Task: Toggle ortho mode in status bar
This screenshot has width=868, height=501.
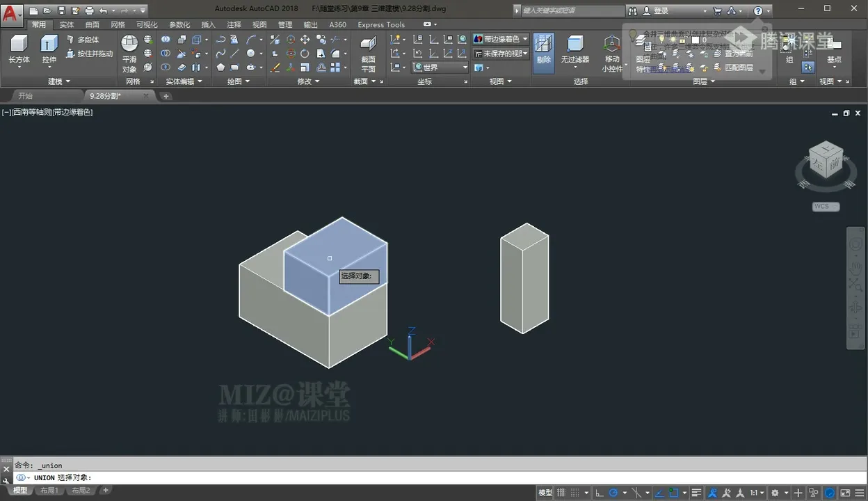Action: pyautogui.click(x=599, y=493)
